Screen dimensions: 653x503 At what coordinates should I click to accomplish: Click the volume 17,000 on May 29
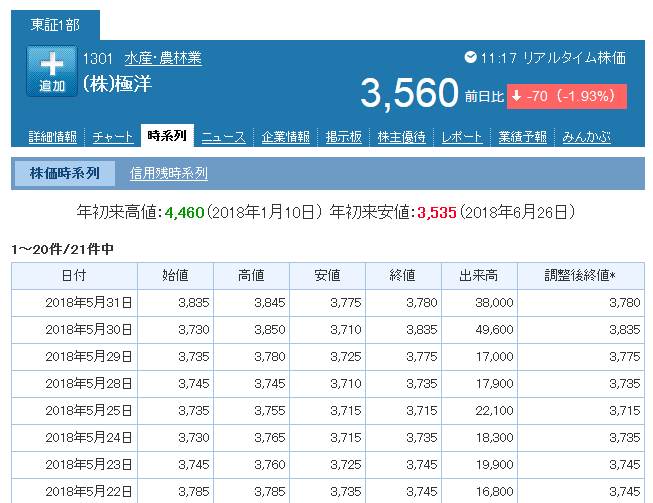pyautogui.click(x=494, y=357)
